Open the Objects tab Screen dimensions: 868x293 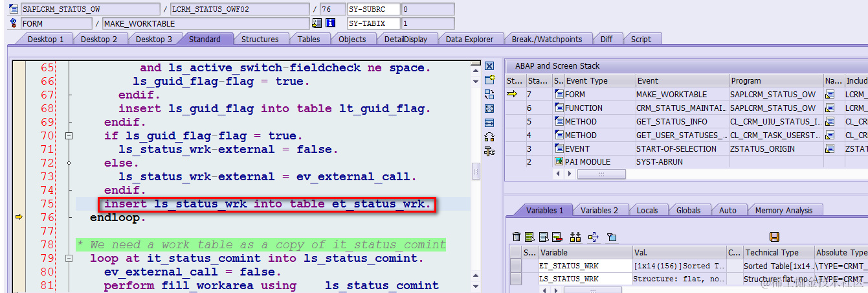[x=352, y=40]
